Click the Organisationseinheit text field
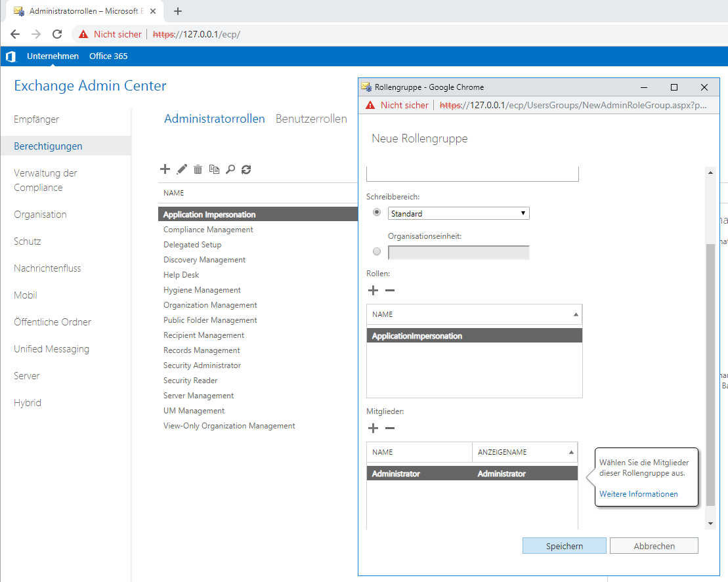The width and height of the screenshot is (728, 582). point(458,253)
